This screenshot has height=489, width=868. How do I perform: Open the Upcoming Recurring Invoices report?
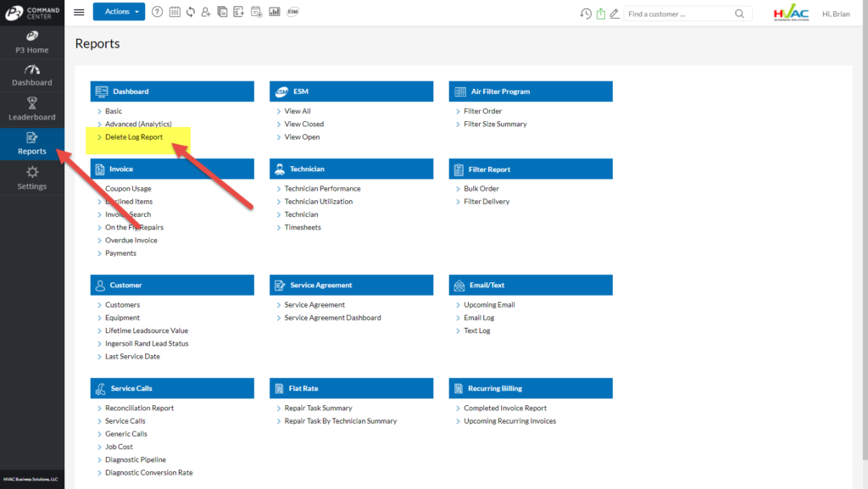pyautogui.click(x=509, y=420)
